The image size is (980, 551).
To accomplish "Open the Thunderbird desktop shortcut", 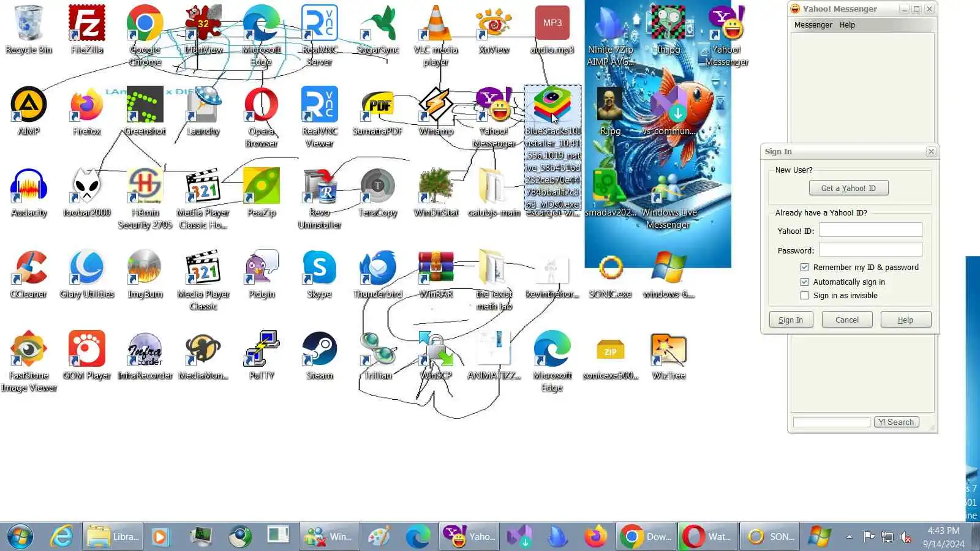I will 377,274.
